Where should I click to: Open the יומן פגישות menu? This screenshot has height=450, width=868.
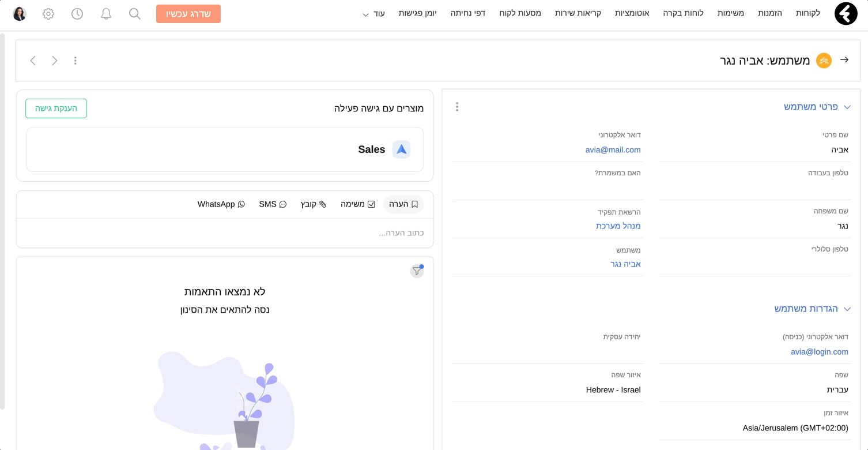(418, 13)
